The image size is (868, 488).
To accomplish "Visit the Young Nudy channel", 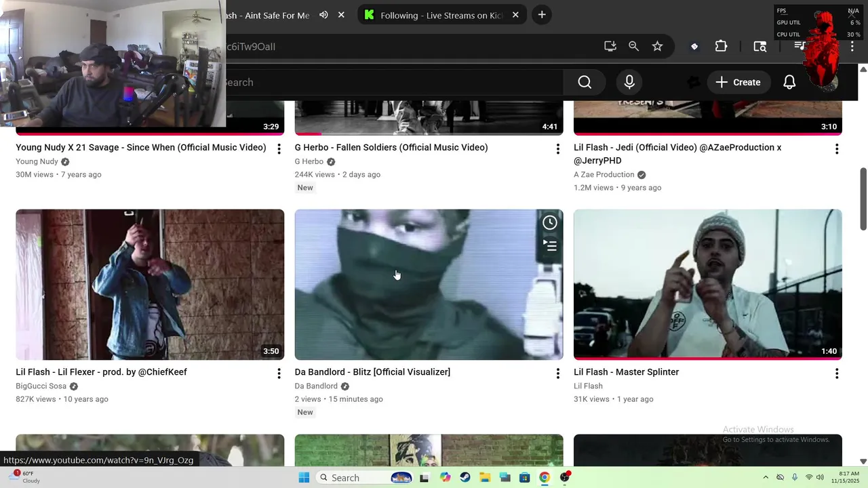I will pos(37,161).
